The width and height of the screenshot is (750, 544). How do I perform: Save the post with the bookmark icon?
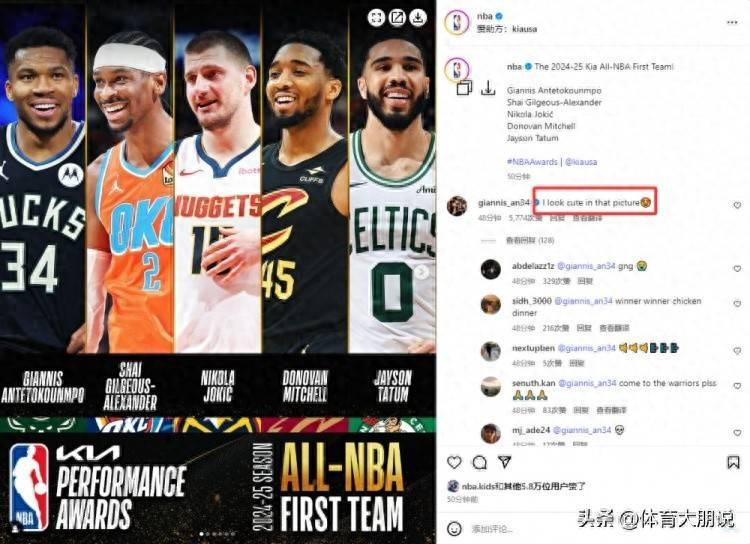733,462
